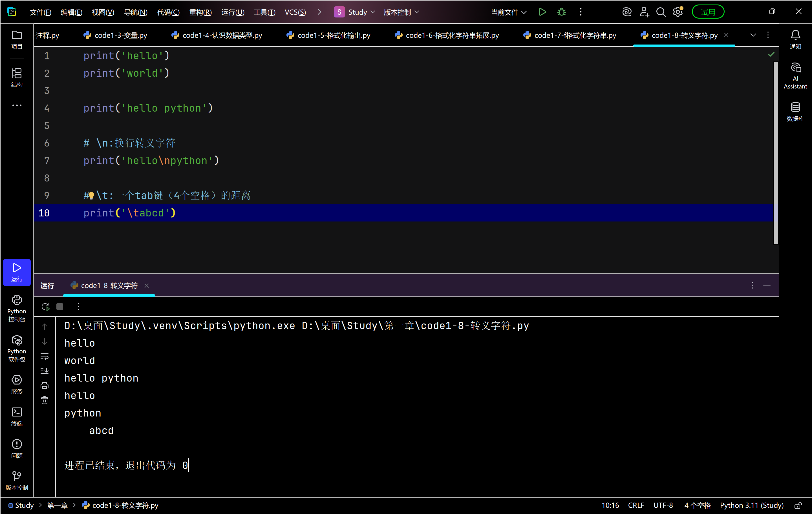The image size is (812, 514).
Task: Open the 重构(R) menu
Action: (x=200, y=12)
